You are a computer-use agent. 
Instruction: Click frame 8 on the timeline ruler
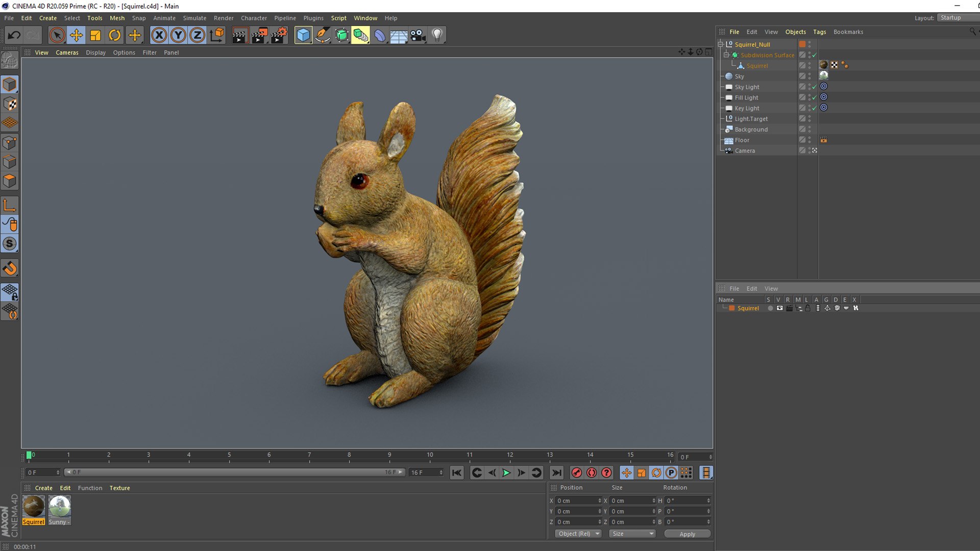[349, 455]
